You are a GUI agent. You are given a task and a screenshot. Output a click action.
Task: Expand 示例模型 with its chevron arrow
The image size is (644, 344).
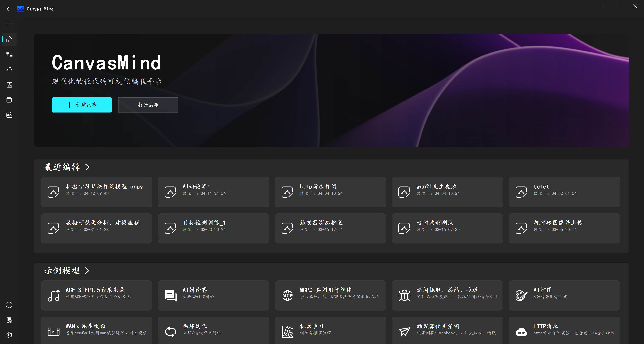tap(87, 271)
